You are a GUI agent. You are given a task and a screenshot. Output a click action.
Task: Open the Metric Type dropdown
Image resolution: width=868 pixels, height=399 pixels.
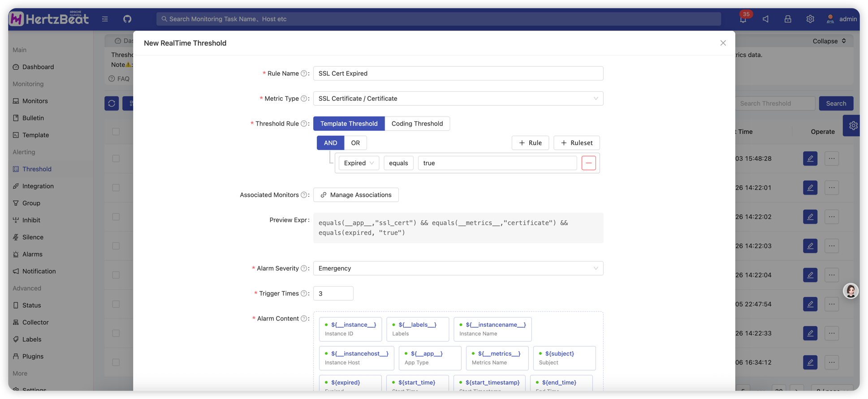tap(458, 99)
